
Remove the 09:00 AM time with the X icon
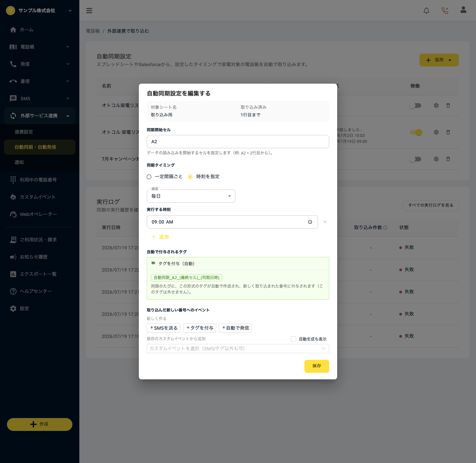[325, 222]
